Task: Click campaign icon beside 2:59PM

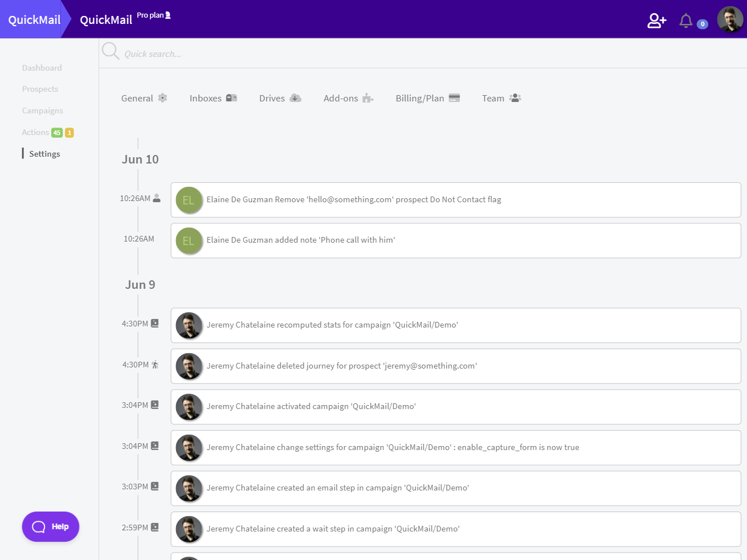Action: click(x=154, y=528)
